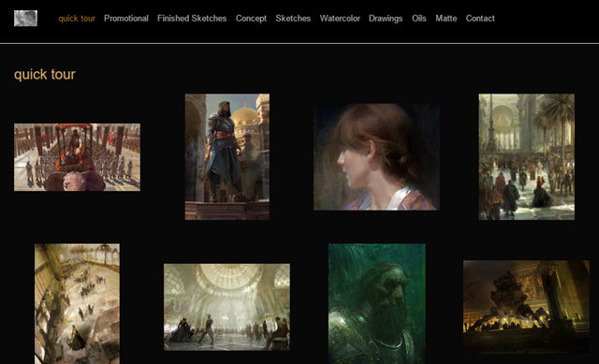The width and height of the screenshot is (599, 364).
Task: Go to the Promotional gallery
Action: (x=126, y=19)
